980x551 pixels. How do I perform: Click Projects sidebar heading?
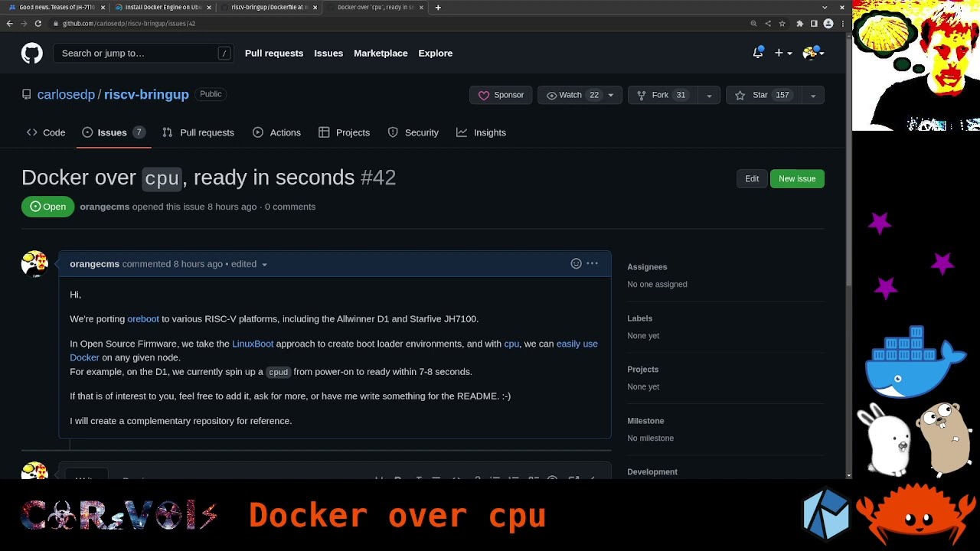(x=642, y=370)
